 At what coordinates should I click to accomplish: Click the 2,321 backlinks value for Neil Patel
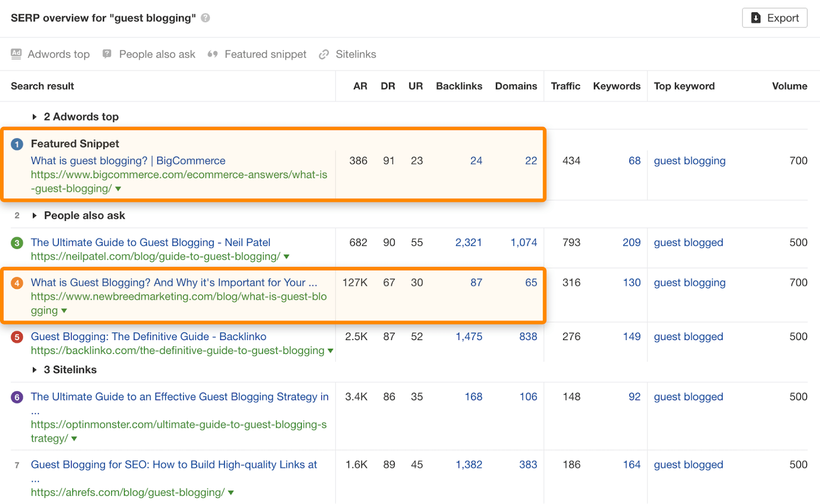click(468, 242)
